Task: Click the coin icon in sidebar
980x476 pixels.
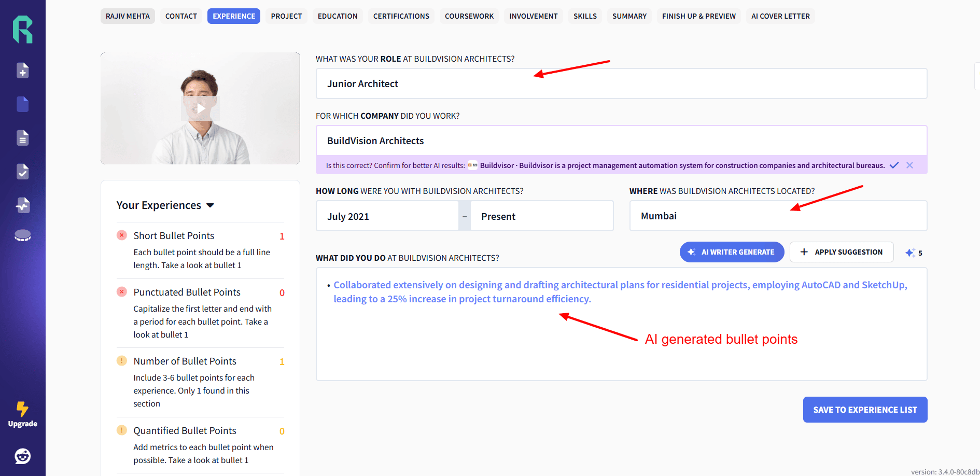Action: click(23, 235)
